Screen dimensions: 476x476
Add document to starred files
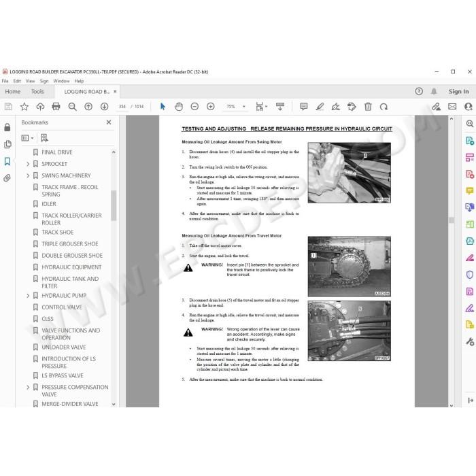coord(24,107)
